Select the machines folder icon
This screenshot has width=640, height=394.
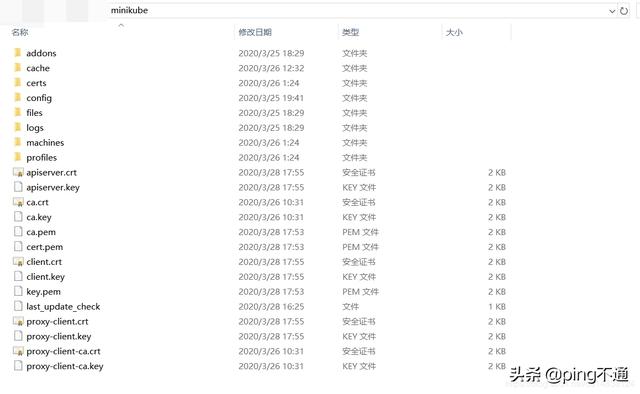pos(18,142)
